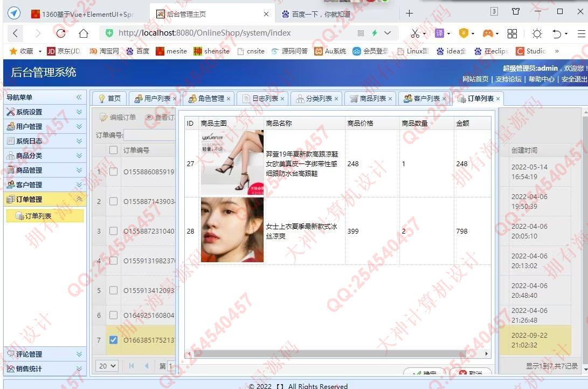Click the 订单编号 search field

click(150, 135)
